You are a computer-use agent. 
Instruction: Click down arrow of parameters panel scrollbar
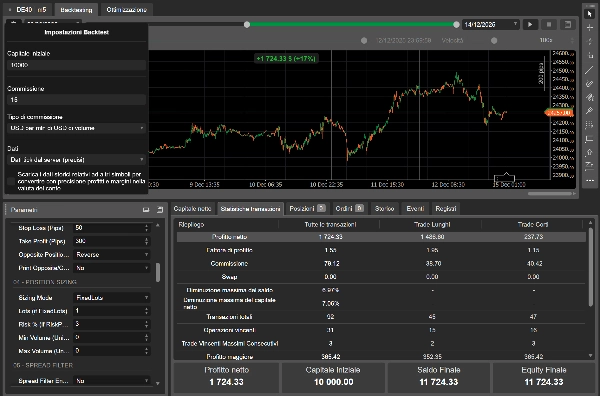click(158, 383)
